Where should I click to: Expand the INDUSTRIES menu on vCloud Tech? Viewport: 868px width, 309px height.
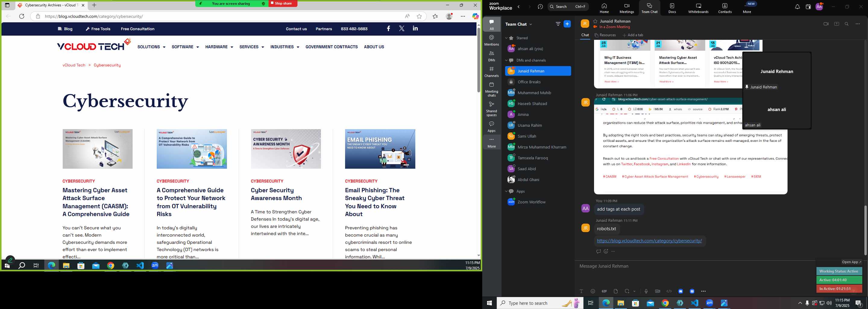285,47
